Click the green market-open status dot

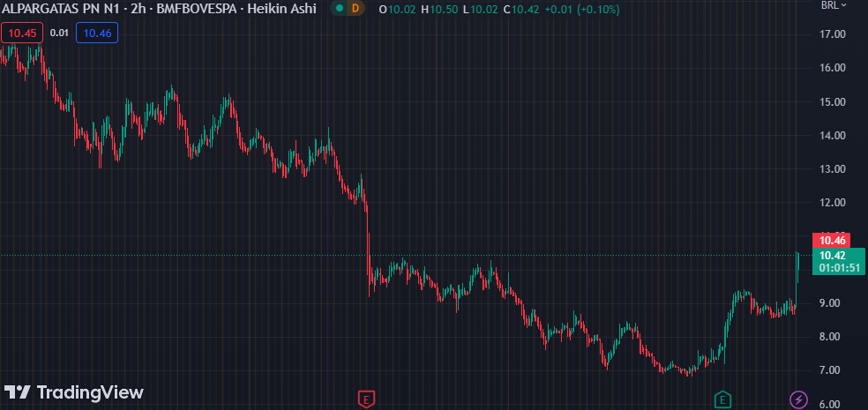tap(340, 9)
